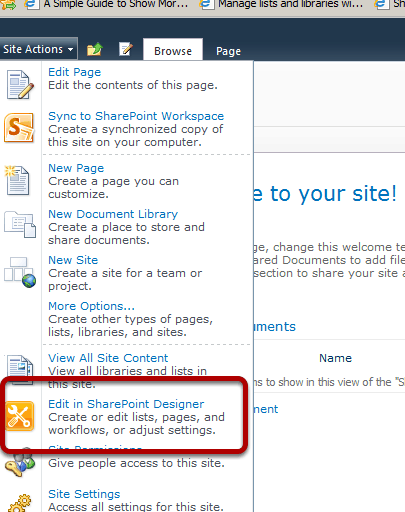Click Internet Explorer icon on Manage lists tab
Screen dimensions: 405x512
tap(207, 4)
